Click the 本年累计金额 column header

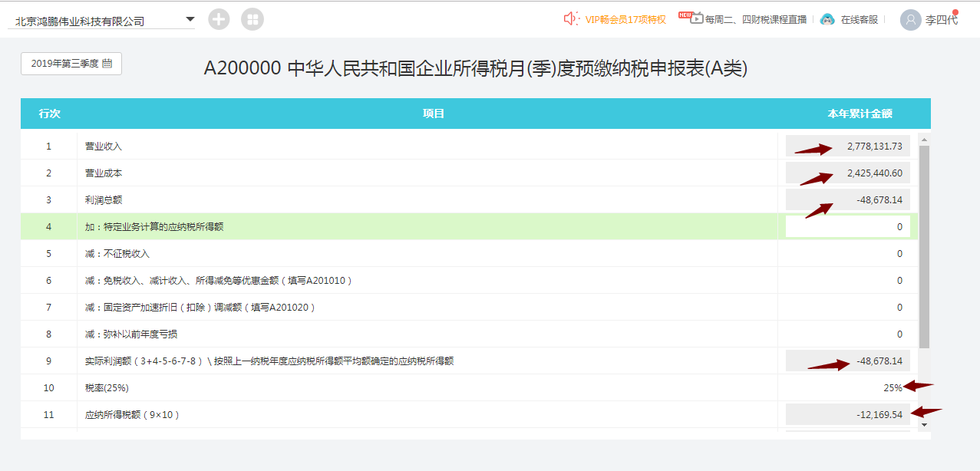click(x=860, y=114)
